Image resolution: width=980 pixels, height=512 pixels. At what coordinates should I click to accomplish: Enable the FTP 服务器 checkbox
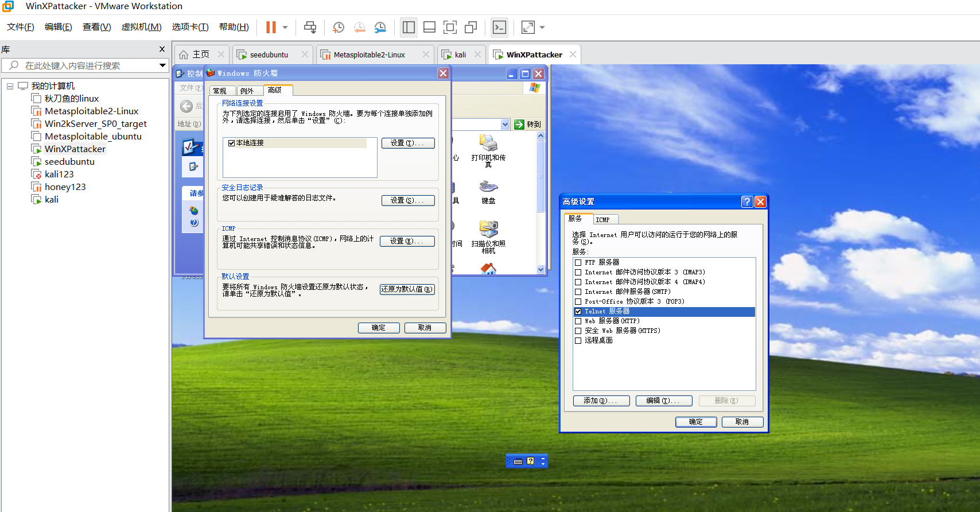[578, 262]
